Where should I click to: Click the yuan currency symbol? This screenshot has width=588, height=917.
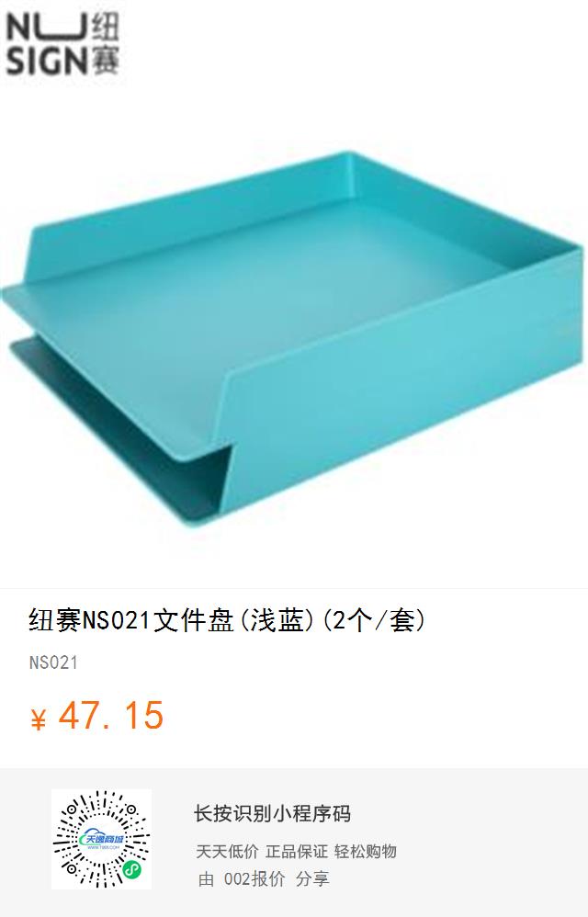click(x=38, y=719)
